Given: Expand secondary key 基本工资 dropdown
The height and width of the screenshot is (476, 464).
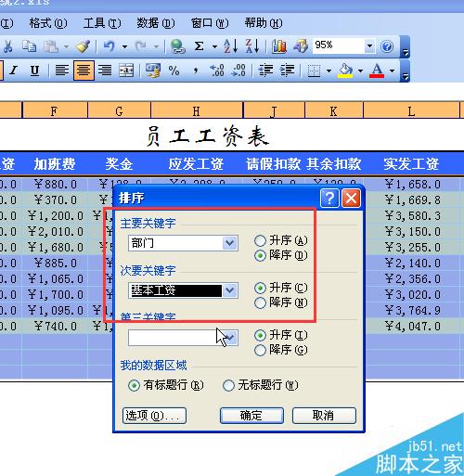Looking at the screenshot, I should [x=230, y=290].
